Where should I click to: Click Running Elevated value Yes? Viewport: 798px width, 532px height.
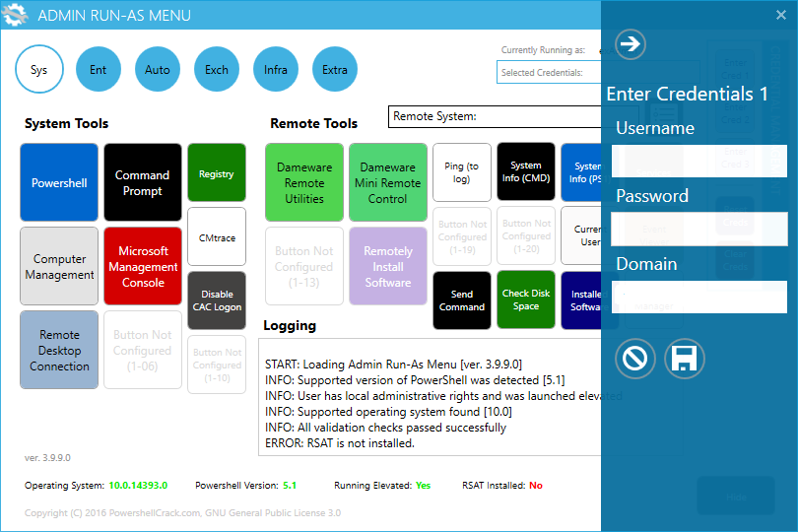click(423, 485)
